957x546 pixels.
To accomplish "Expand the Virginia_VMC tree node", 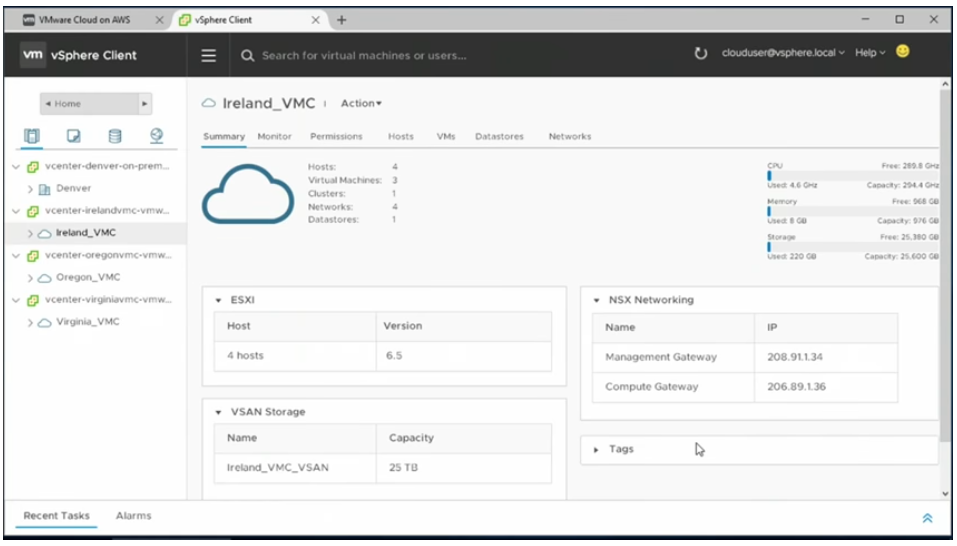I will [x=30, y=322].
